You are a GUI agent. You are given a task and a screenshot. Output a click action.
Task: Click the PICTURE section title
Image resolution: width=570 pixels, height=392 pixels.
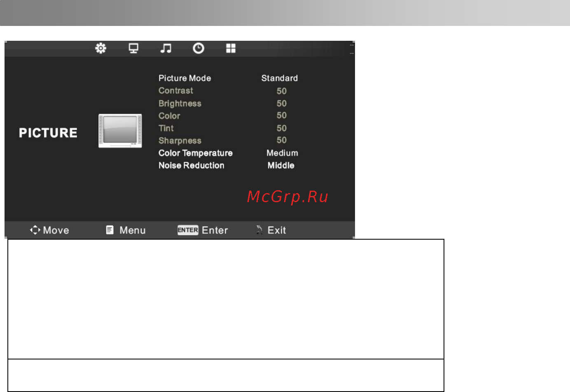[48, 133]
